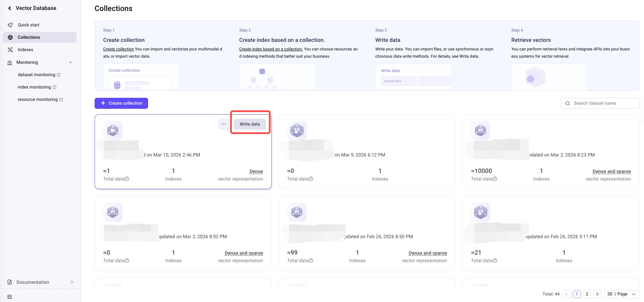Viewport: 644px width, 302px height.
Task: Open the Create index based on a collection link
Action: [271, 49]
